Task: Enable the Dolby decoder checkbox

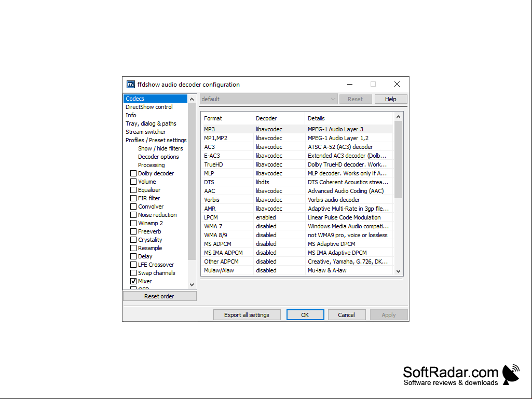Action: point(133,173)
